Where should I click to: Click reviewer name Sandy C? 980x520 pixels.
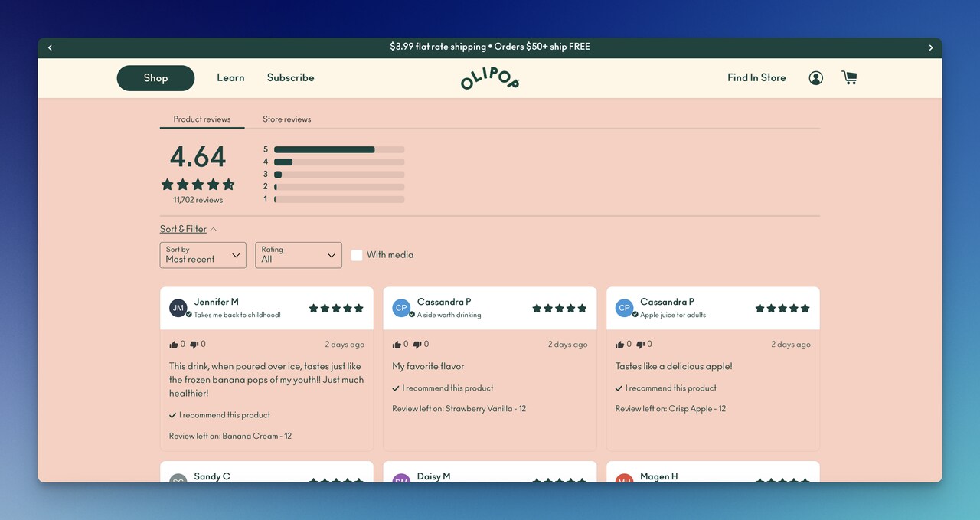click(x=212, y=476)
